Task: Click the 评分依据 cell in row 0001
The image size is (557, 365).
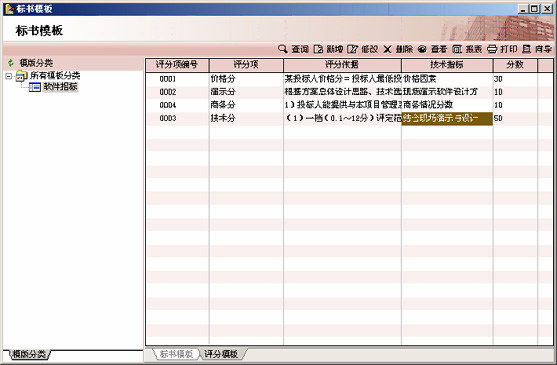Action: pos(342,79)
